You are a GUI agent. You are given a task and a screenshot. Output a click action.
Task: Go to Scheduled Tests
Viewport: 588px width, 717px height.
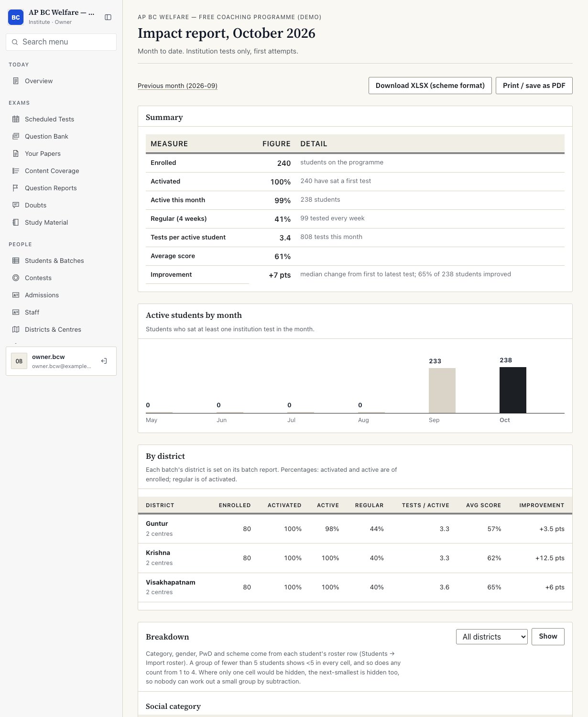(x=61, y=119)
